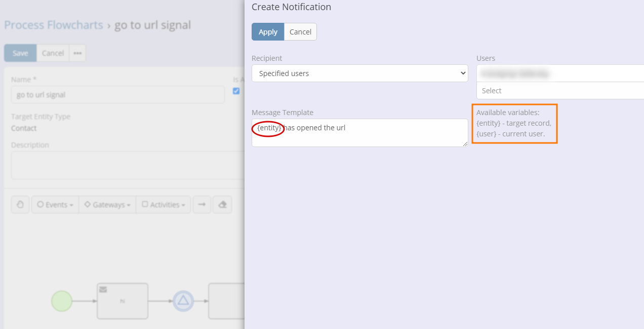Cancel the Create Notification dialog
Viewport: 644px width, 329px height.
pyautogui.click(x=300, y=32)
